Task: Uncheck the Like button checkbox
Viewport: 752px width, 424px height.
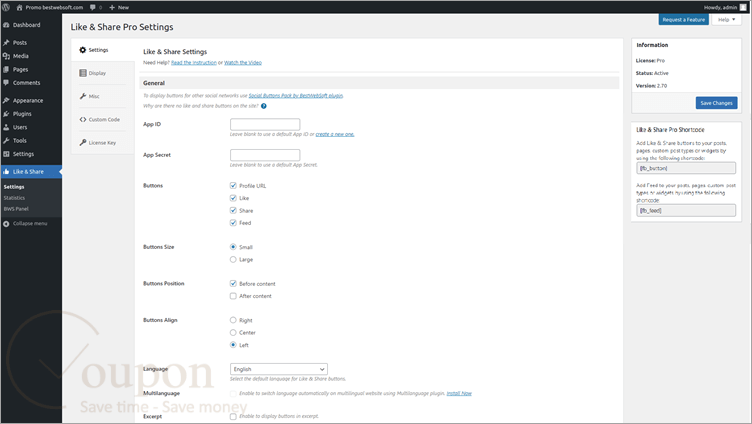Action: 233,198
